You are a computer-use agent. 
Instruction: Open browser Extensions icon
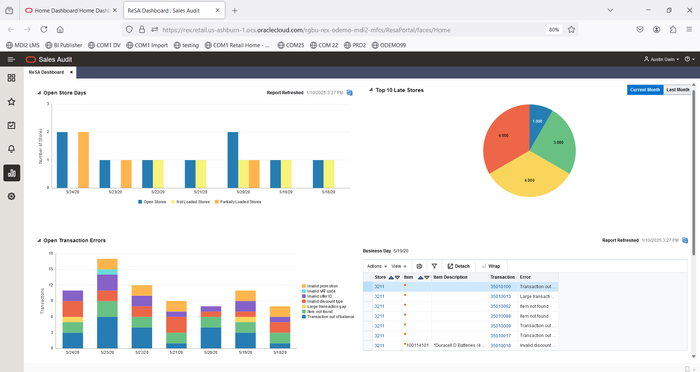click(x=673, y=29)
